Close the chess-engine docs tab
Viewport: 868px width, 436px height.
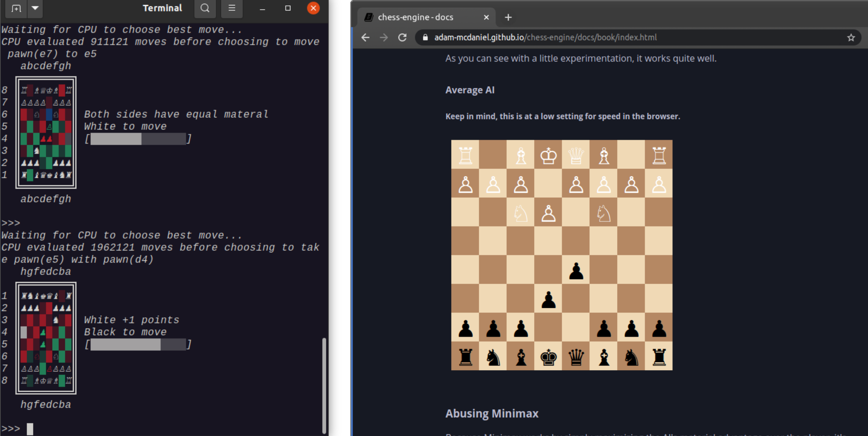(x=486, y=17)
